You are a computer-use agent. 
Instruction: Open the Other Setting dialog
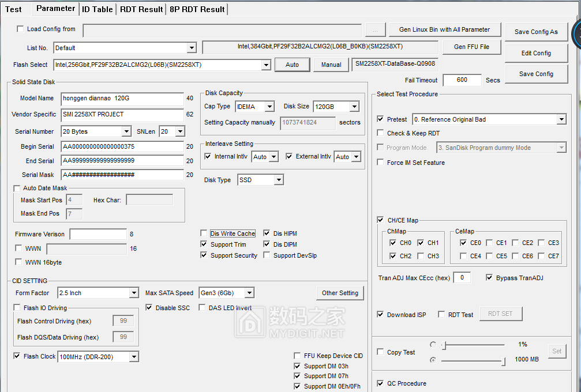click(x=340, y=293)
